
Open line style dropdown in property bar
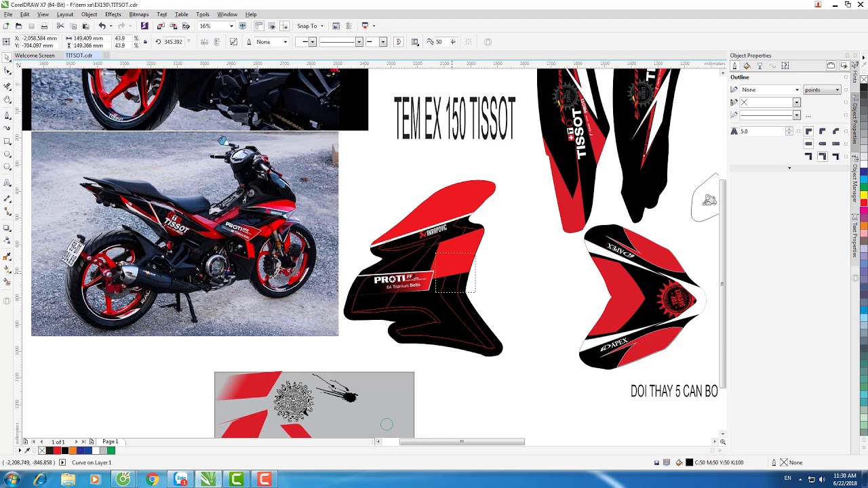pyautogui.click(x=359, y=42)
